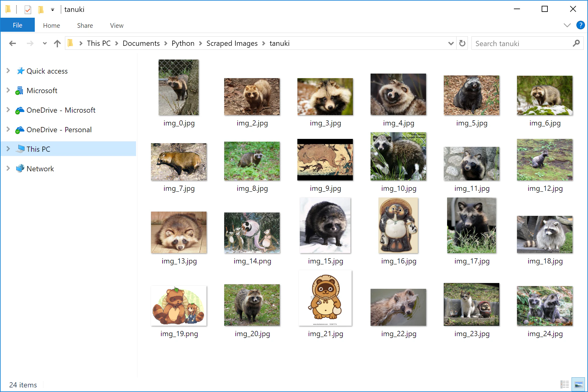This screenshot has height=392, width=588.
Task: Expand OneDrive - Microsoft tree node
Action: tap(8, 110)
